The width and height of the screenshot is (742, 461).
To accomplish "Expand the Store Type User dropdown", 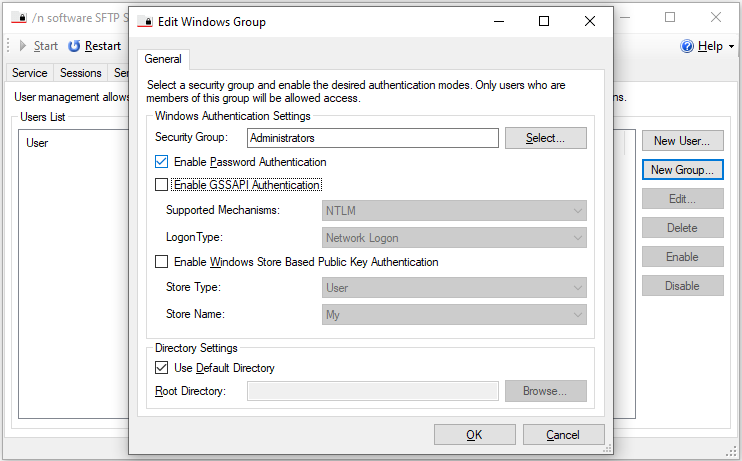I will (x=454, y=288).
